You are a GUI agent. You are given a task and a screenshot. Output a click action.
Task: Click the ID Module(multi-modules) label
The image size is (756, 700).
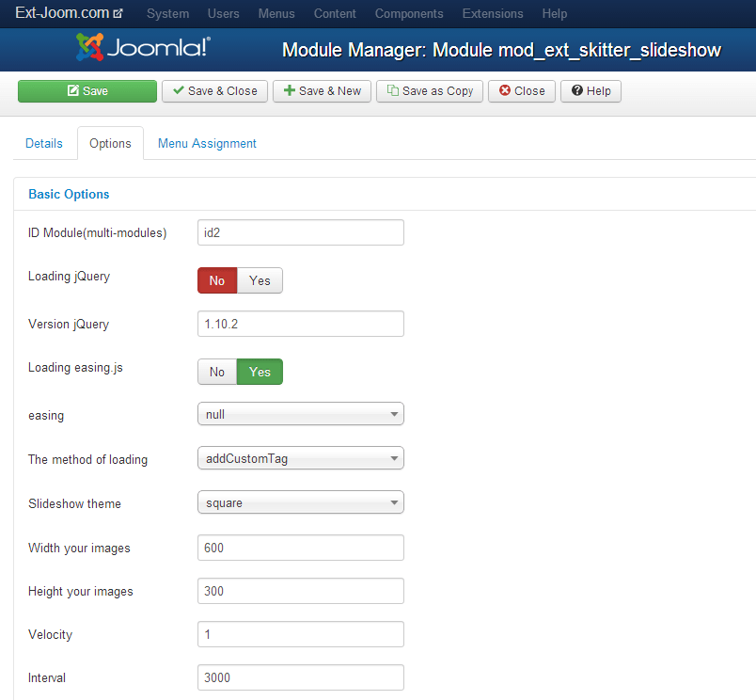click(98, 233)
